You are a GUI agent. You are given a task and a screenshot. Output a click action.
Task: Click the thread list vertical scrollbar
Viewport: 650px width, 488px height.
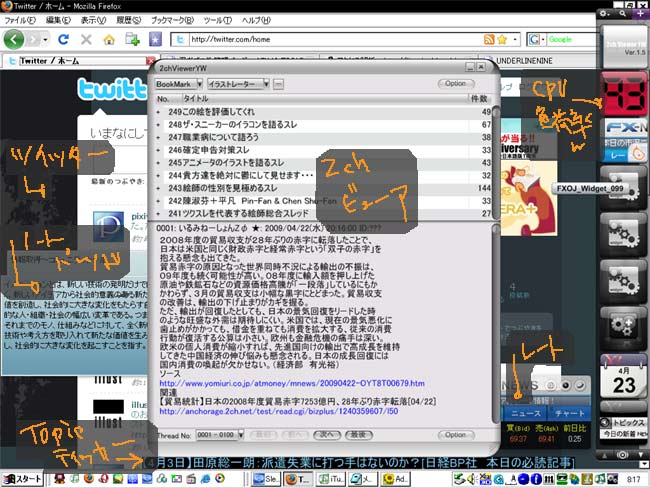[x=495, y=162]
